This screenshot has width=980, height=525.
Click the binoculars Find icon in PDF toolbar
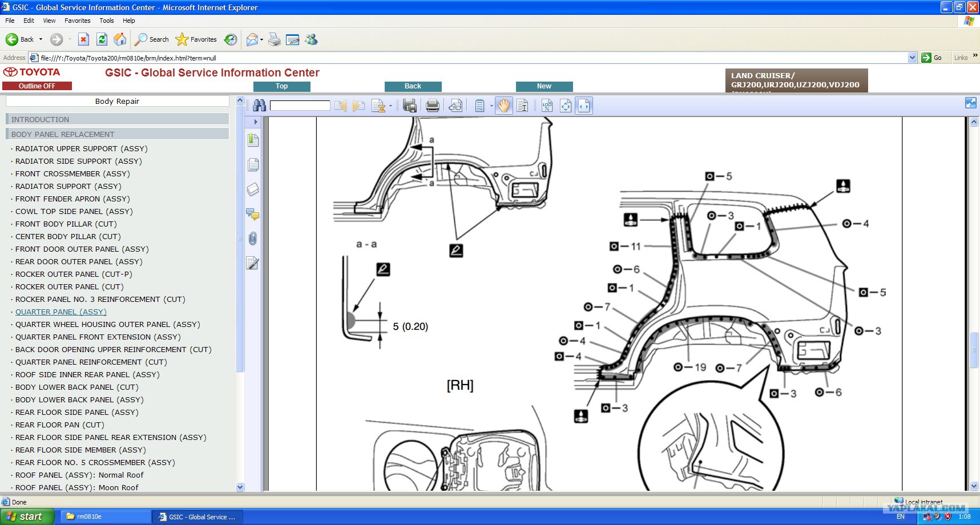point(260,106)
